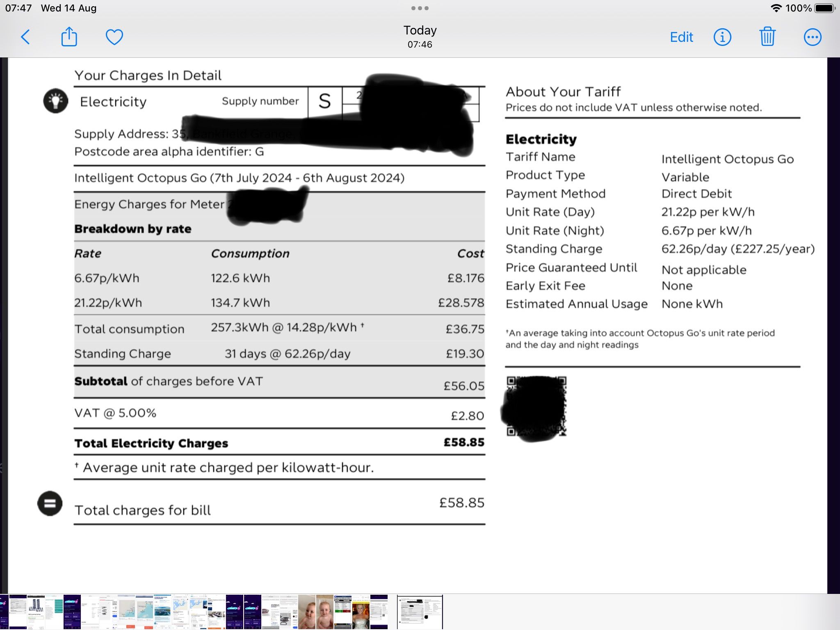
Task: Select cruise ship webpage thumbnail
Action: (162, 612)
